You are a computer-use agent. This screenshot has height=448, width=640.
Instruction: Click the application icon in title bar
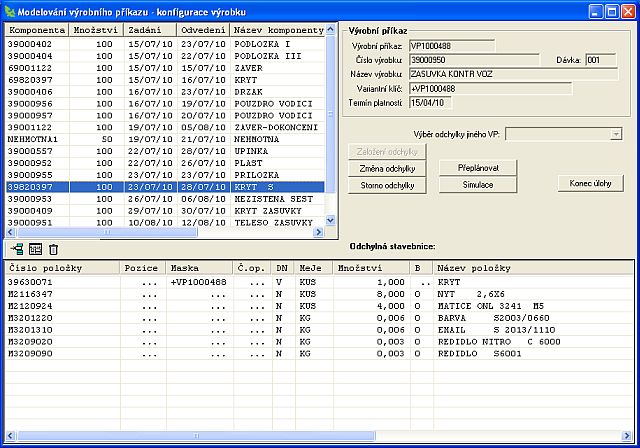click(x=9, y=11)
